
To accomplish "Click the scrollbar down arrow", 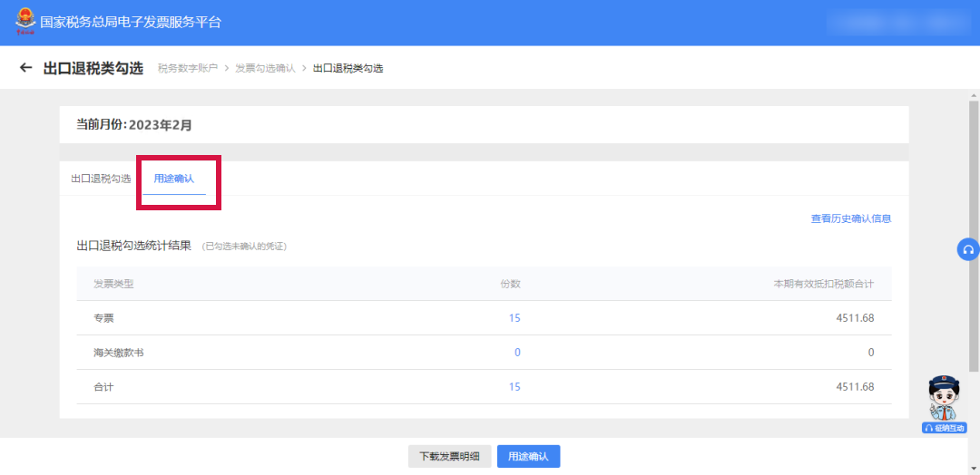I will pyautogui.click(x=974, y=470).
